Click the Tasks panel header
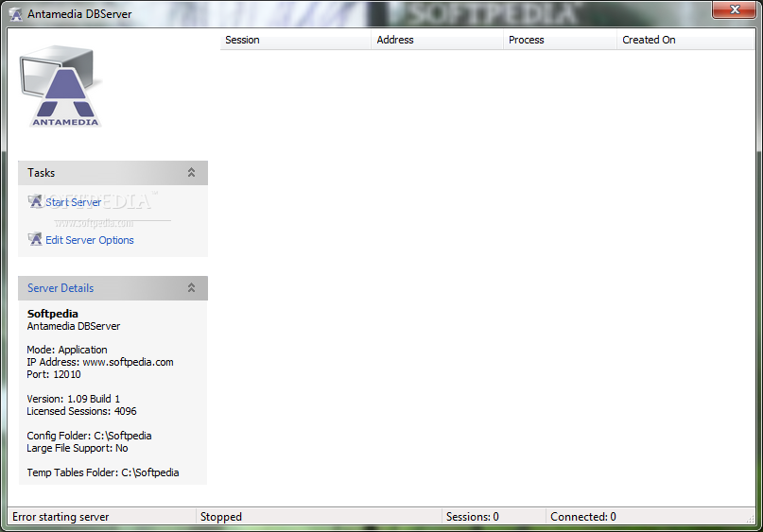This screenshot has height=532, width=763. click(113, 173)
